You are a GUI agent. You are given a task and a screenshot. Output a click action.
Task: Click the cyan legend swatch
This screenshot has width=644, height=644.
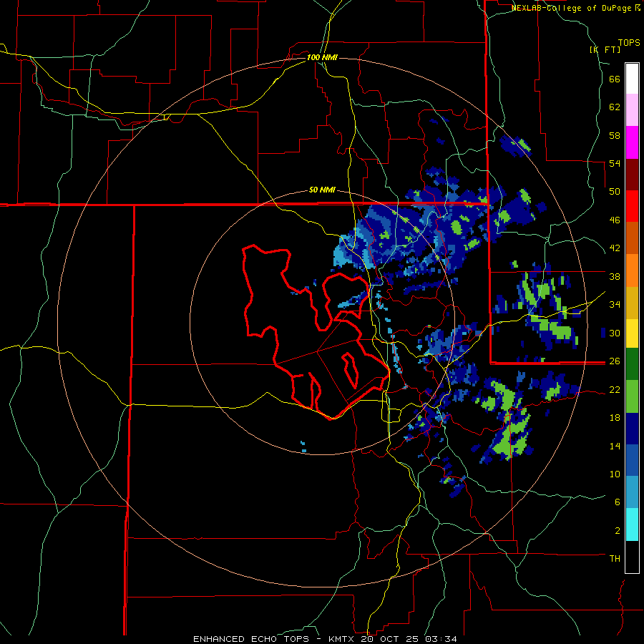(632, 525)
